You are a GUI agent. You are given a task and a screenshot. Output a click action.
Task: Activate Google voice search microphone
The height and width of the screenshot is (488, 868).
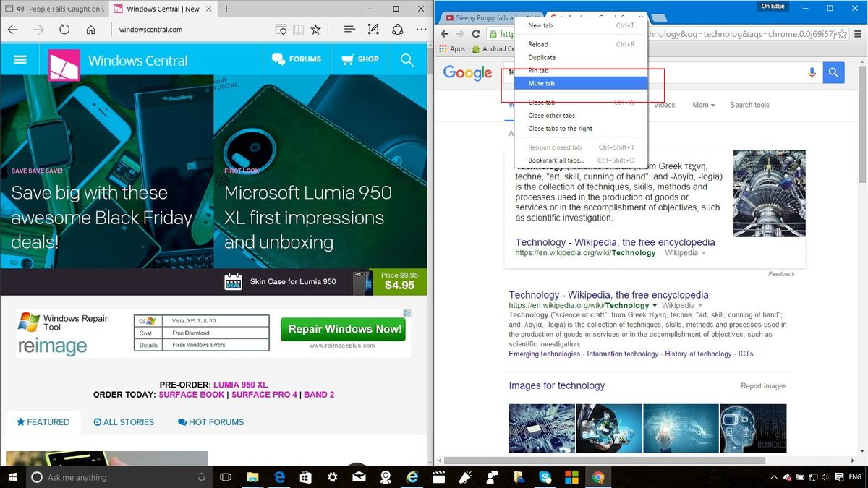point(812,72)
